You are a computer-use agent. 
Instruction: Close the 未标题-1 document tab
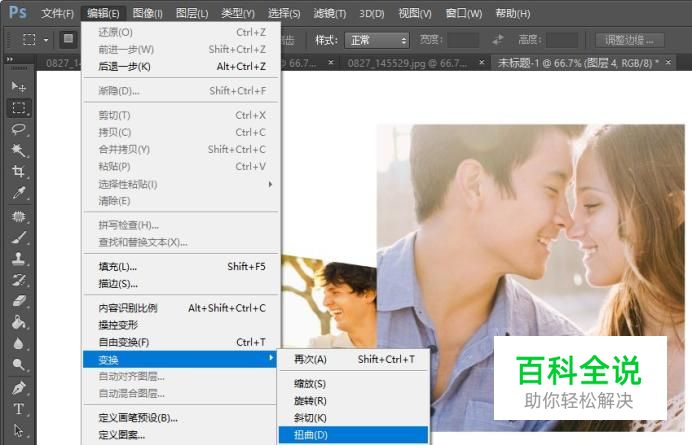coord(669,62)
